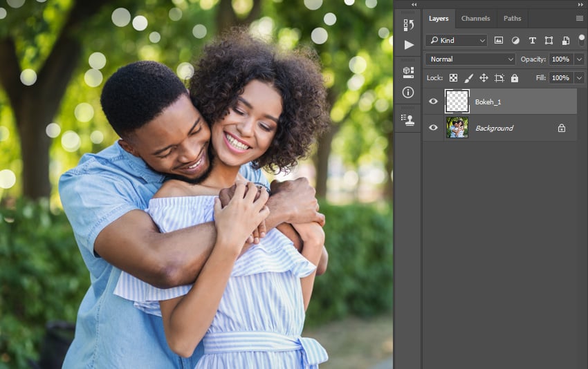Filter layers by type layers icon
588x369 pixels.
click(532, 41)
